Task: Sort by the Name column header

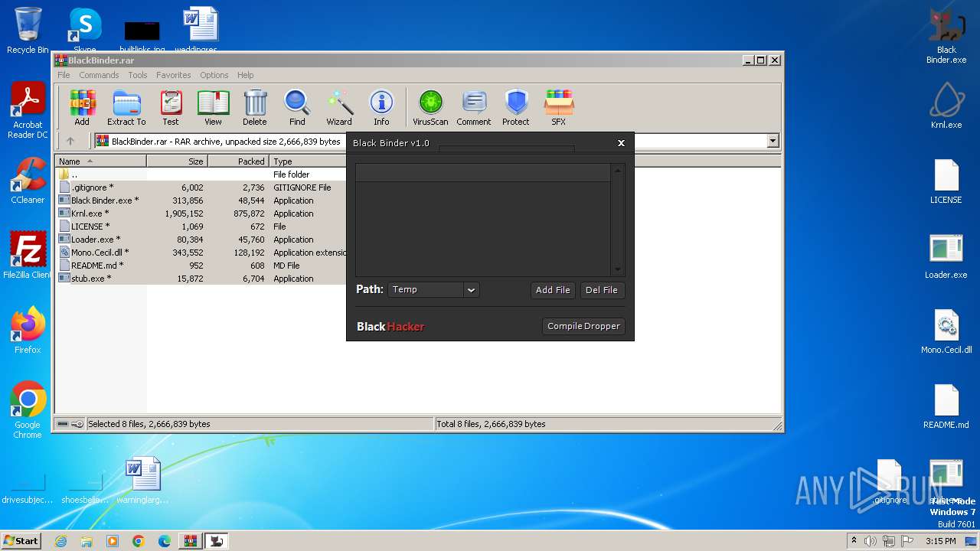Action: [100, 161]
